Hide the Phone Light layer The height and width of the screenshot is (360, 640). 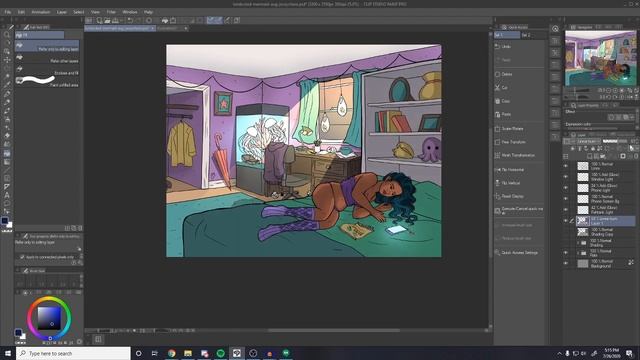click(x=566, y=188)
